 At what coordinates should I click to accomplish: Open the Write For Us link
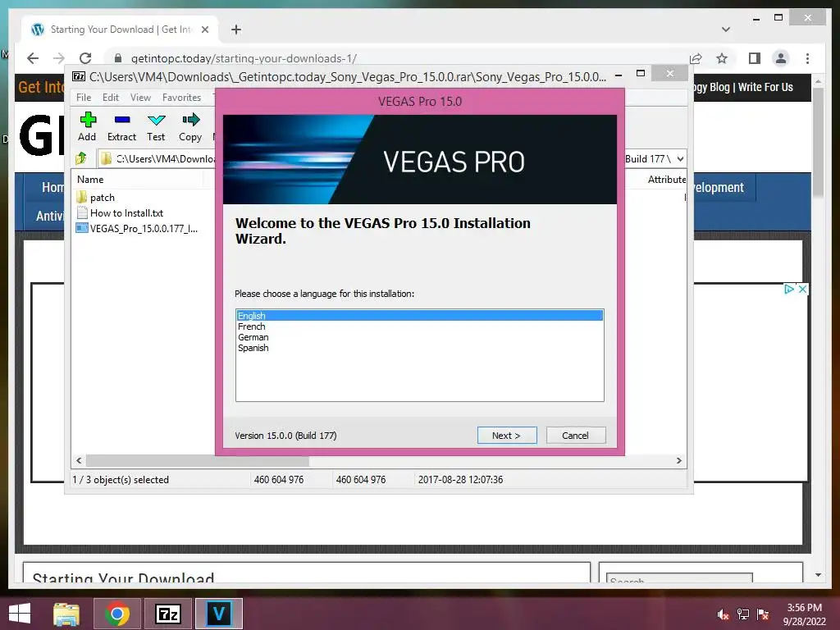[765, 87]
